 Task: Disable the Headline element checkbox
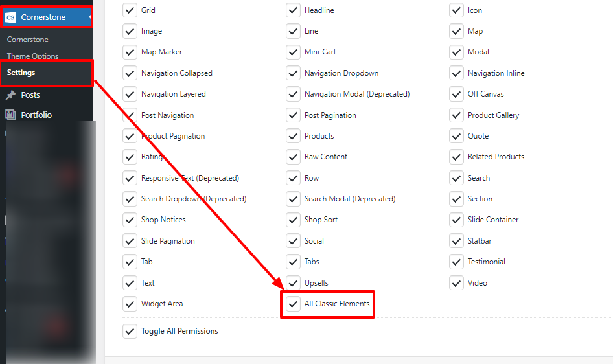(294, 10)
